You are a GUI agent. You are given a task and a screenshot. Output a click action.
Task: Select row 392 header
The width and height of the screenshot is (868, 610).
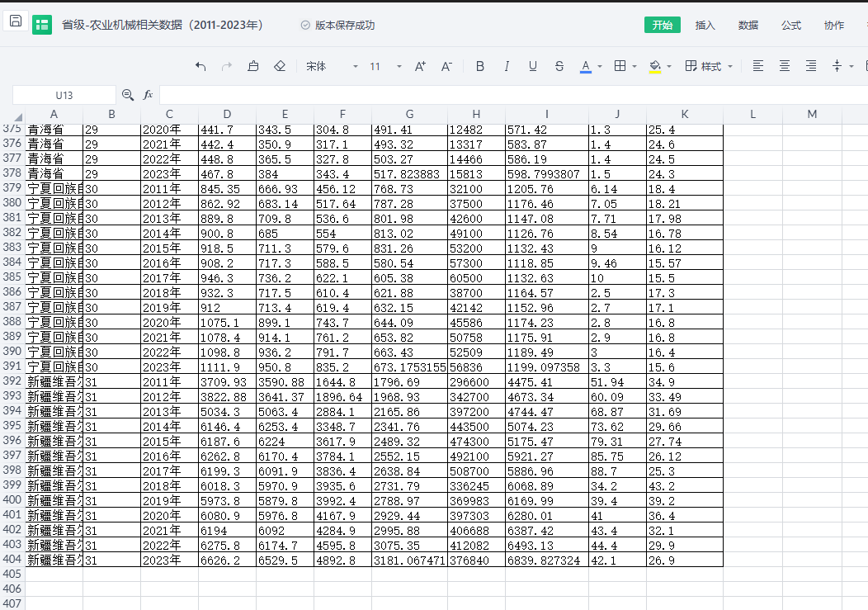(12, 381)
